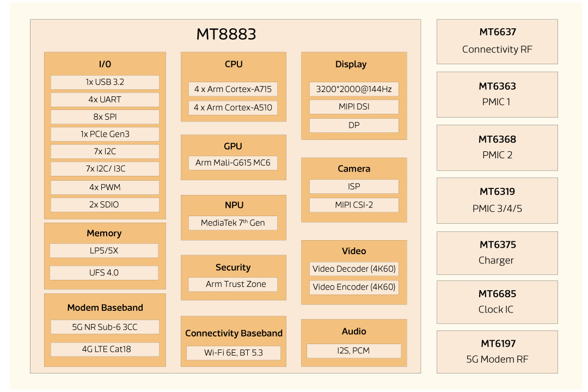
Task: Select the Audio block heading
Action: [354, 331]
